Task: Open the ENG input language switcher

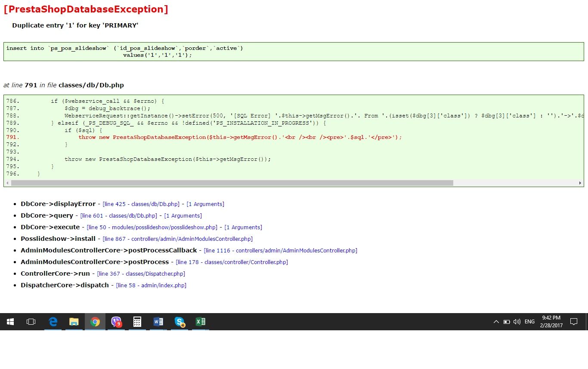Action: pyautogui.click(x=529, y=322)
